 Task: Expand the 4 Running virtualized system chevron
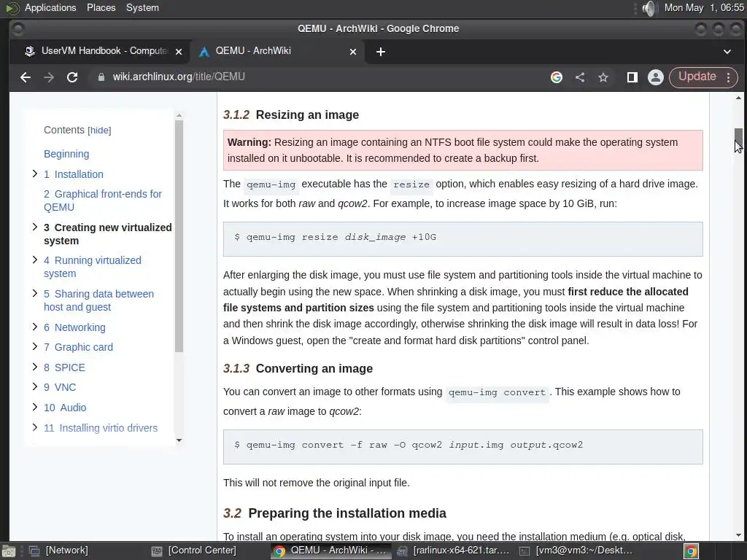click(35, 260)
